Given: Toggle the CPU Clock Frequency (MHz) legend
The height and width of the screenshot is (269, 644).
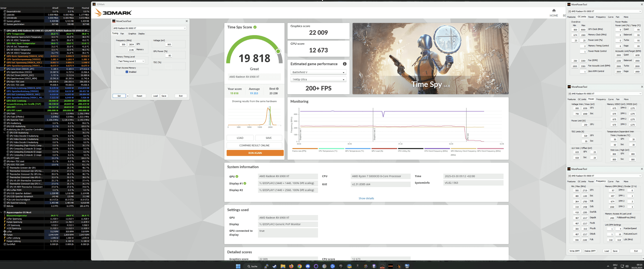Looking at the screenshot, I should 437,150.
